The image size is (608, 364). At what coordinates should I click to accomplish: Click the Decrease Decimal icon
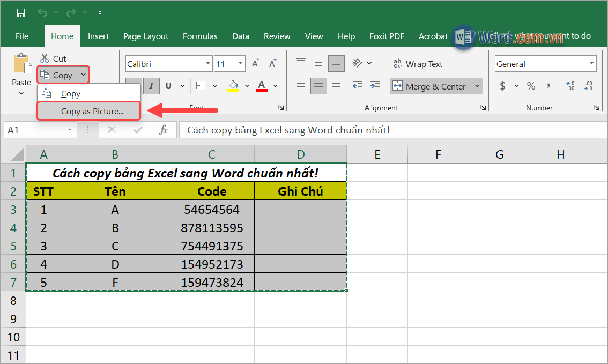coord(588,86)
